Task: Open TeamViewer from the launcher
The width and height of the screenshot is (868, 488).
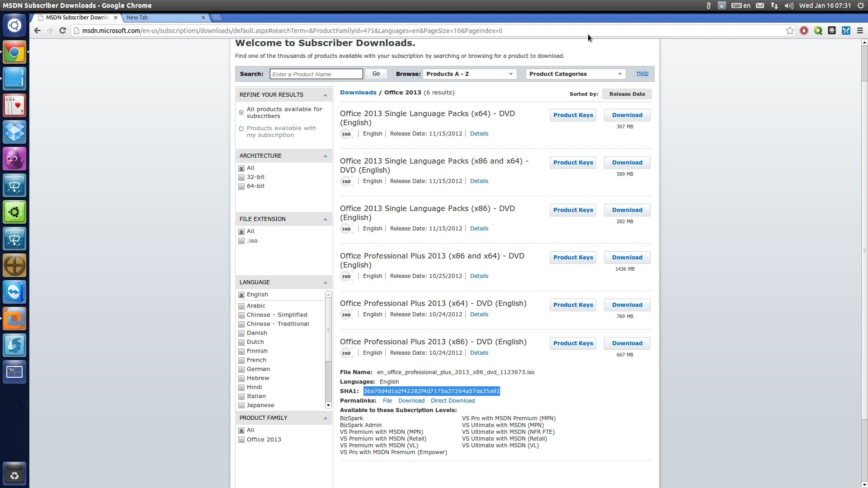Action: [x=14, y=292]
